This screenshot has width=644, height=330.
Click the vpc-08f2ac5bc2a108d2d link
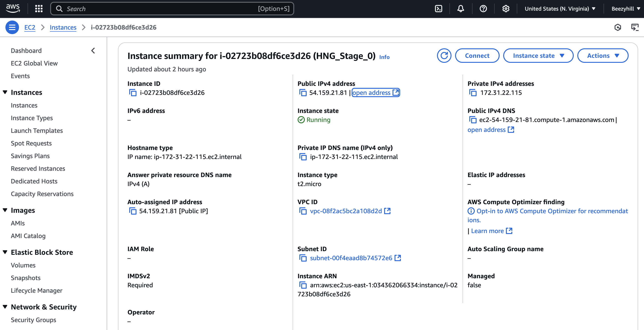[x=346, y=211]
